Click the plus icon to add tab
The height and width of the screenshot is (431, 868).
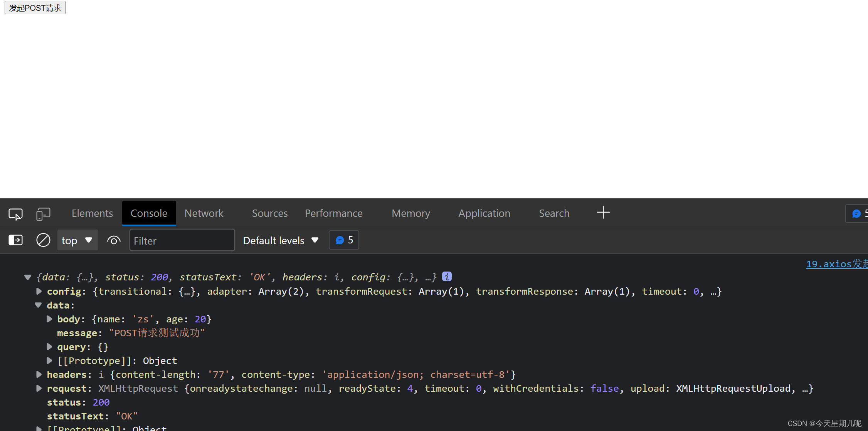(x=603, y=213)
